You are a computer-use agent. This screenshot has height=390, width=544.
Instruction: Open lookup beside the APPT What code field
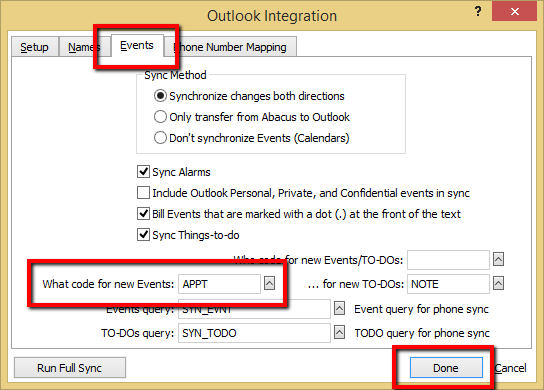pyautogui.click(x=269, y=283)
